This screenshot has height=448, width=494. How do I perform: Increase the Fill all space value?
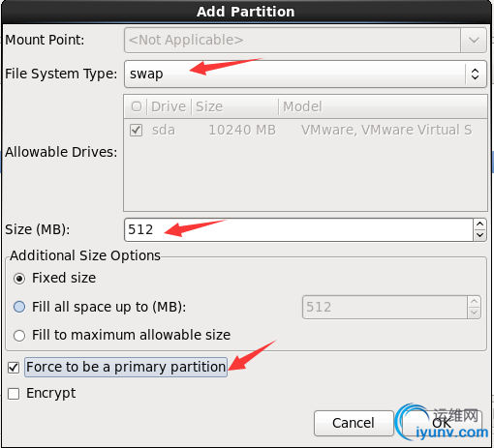point(474,302)
